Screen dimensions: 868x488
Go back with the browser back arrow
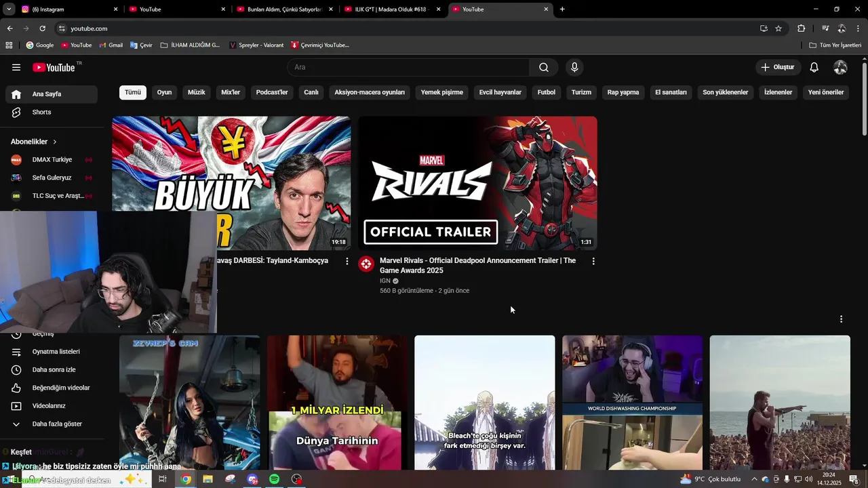click(9, 28)
